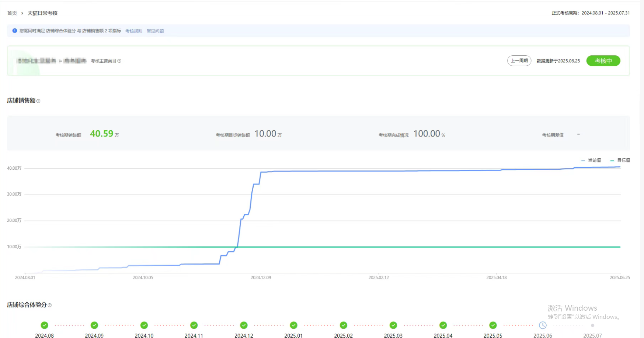Click the help icon next to 考核主营类目
The width and height of the screenshot is (644, 338).
pyautogui.click(x=119, y=61)
